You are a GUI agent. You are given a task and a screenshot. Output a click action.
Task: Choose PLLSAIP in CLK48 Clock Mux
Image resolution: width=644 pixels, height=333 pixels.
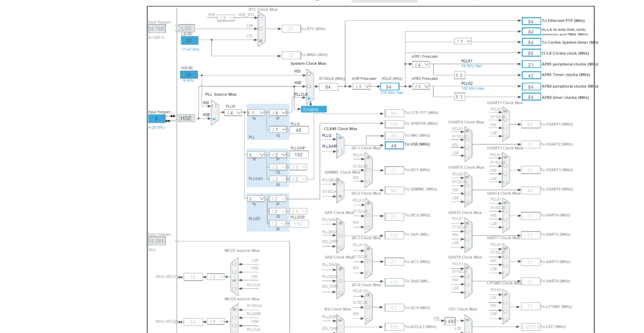[x=340, y=150]
